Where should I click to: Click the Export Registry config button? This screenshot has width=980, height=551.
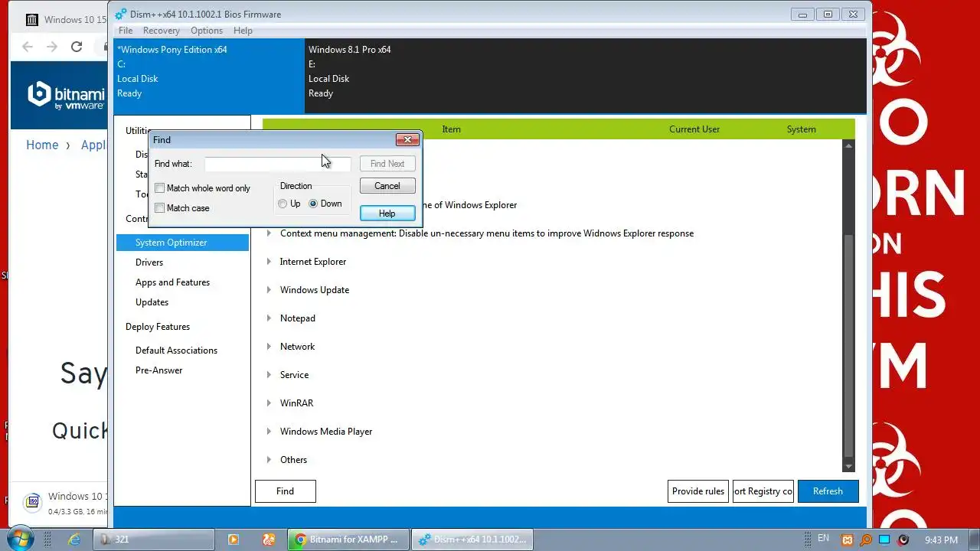[x=763, y=491]
